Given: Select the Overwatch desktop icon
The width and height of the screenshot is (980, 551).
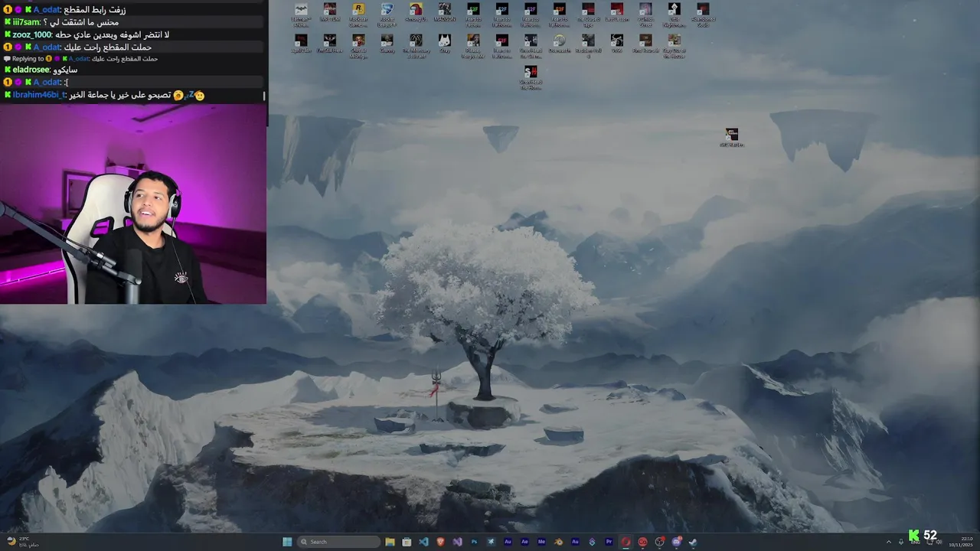Looking at the screenshot, I should pos(559,44).
